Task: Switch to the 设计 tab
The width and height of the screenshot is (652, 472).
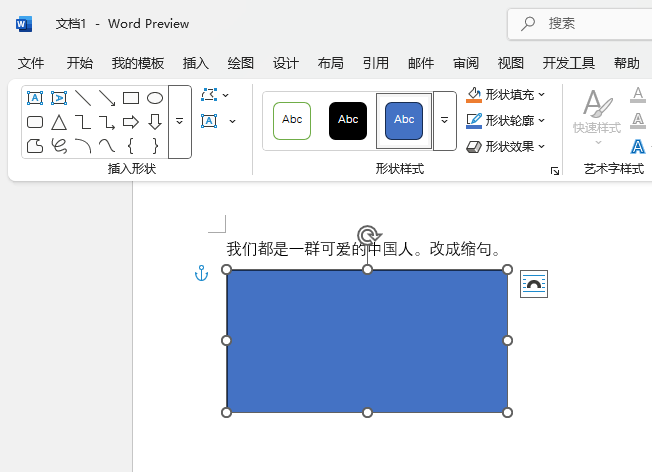Action: (x=286, y=63)
